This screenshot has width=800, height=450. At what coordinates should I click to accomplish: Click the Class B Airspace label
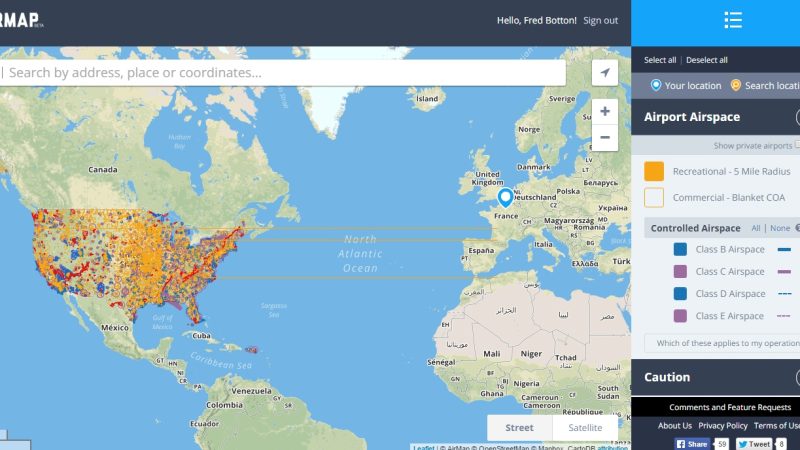[x=730, y=249]
